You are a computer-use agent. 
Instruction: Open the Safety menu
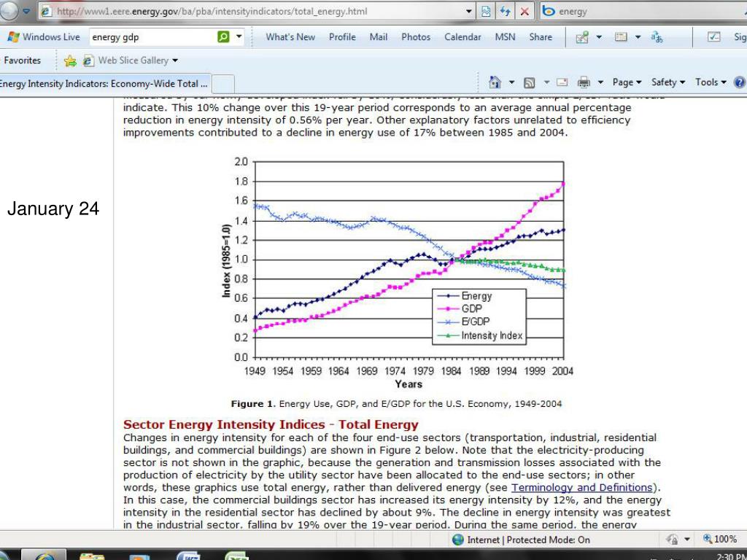[x=668, y=82]
